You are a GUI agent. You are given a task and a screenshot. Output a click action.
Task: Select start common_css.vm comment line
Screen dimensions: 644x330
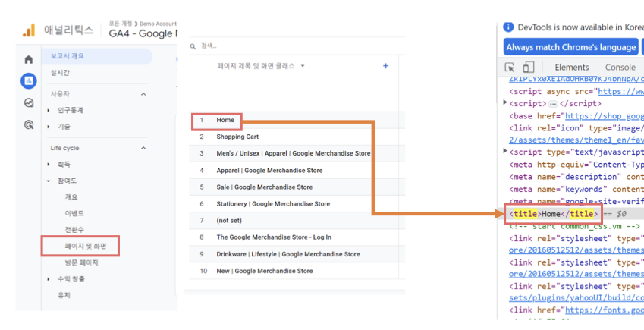point(574,226)
